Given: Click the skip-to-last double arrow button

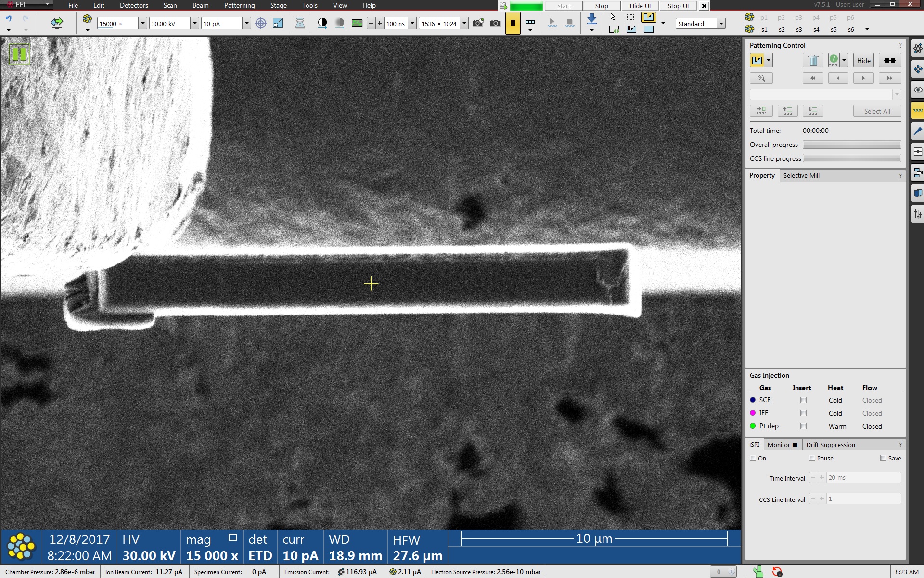Looking at the screenshot, I should 889,78.
